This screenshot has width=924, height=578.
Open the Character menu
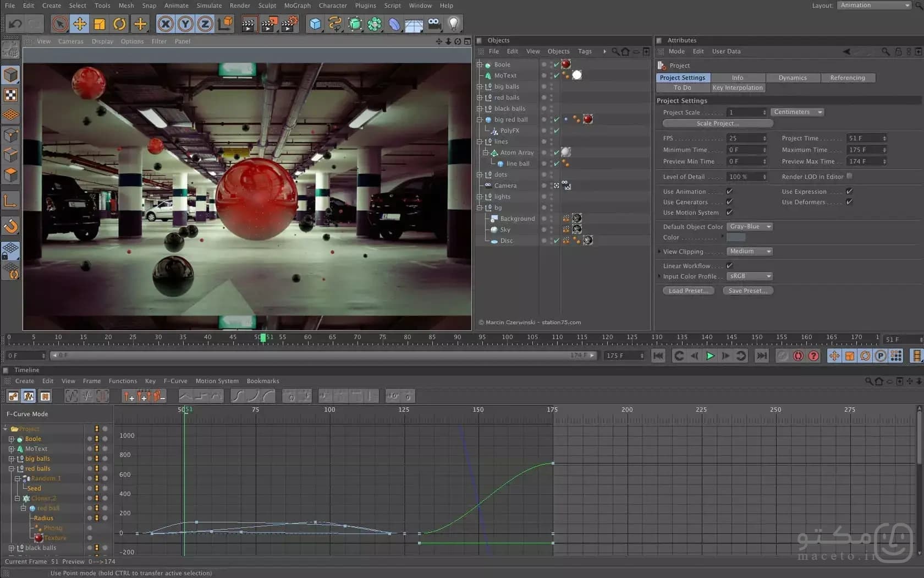tap(333, 6)
